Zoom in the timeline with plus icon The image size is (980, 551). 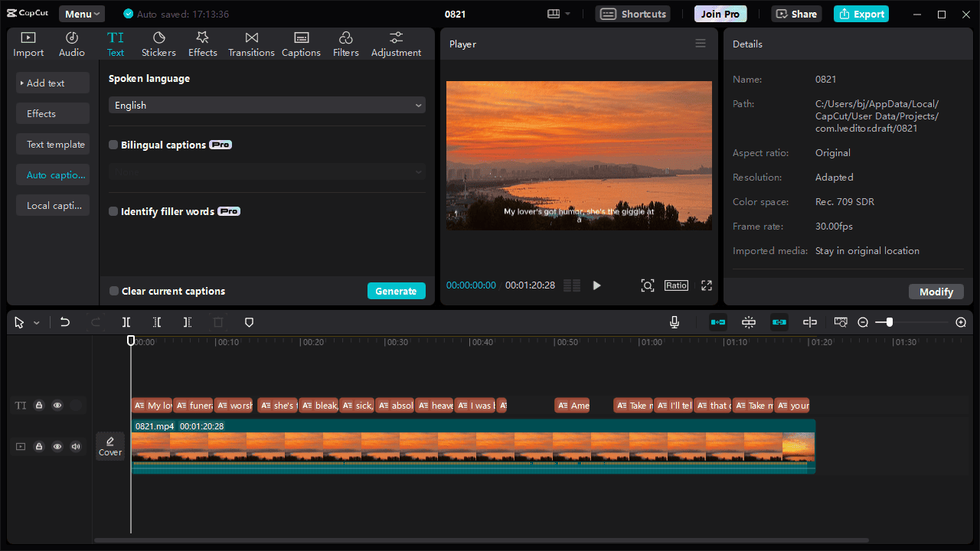[961, 322]
